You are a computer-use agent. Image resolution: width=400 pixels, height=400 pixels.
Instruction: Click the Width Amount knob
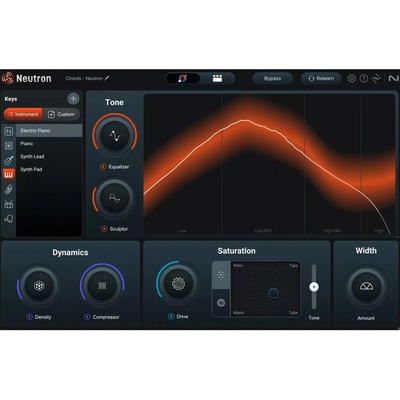pos(366,286)
